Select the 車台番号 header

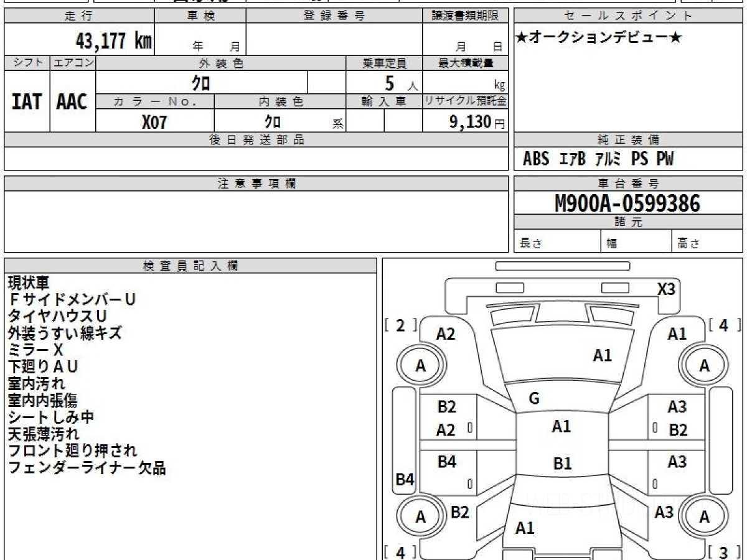628,184
